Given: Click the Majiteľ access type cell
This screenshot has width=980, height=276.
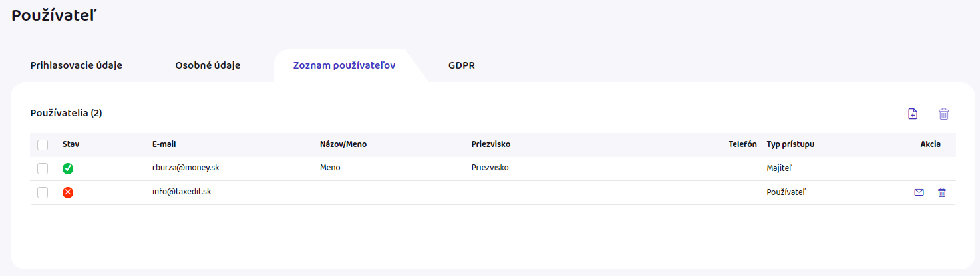Looking at the screenshot, I should click(x=780, y=168).
